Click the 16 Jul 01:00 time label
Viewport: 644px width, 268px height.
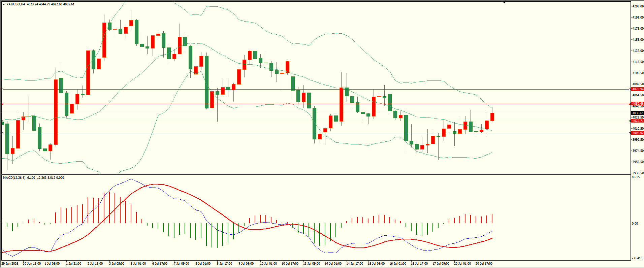(398, 264)
